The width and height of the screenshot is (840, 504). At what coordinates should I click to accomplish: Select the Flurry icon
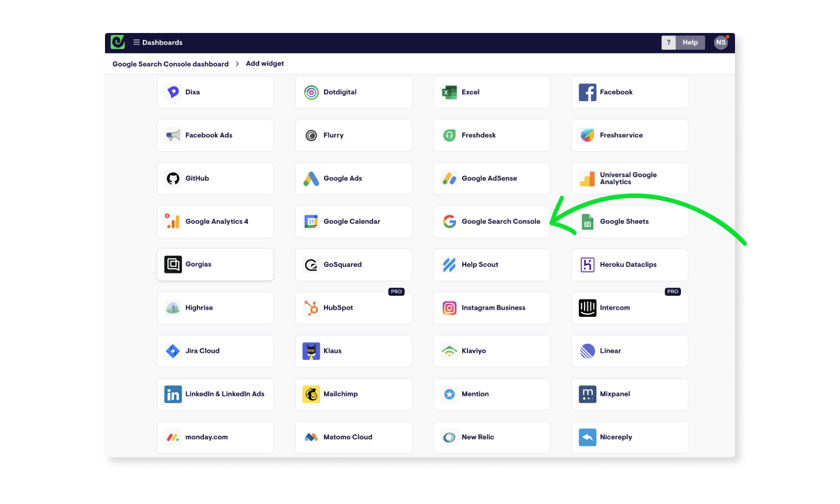click(311, 136)
